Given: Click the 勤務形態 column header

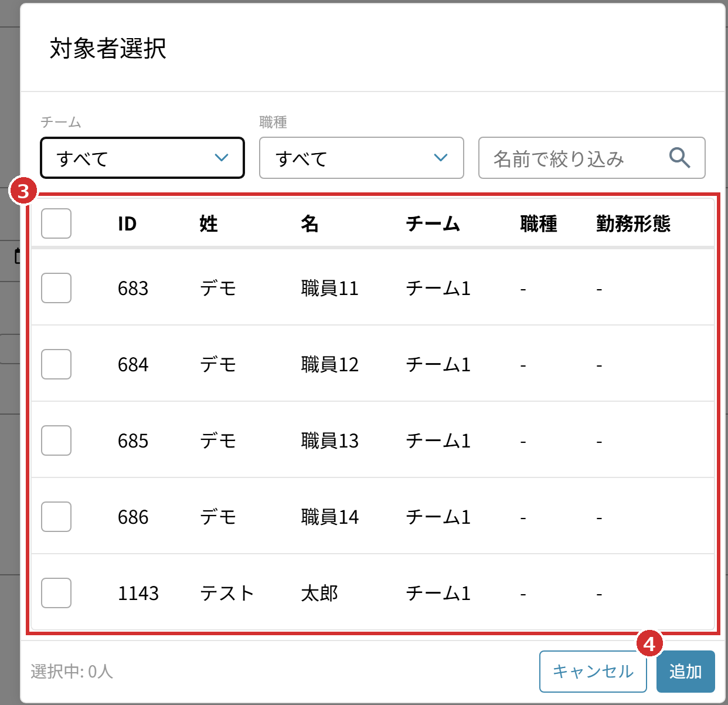Looking at the screenshot, I should coord(634,223).
